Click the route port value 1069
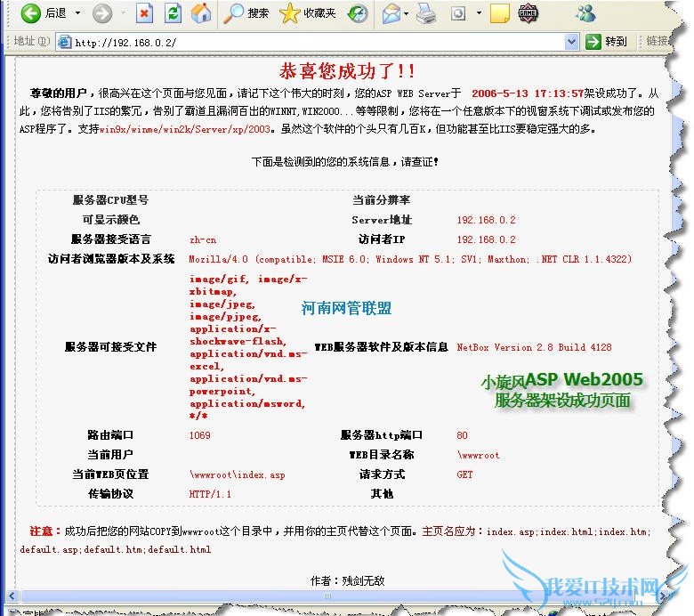The width and height of the screenshot is (694, 616). click(199, 435)
